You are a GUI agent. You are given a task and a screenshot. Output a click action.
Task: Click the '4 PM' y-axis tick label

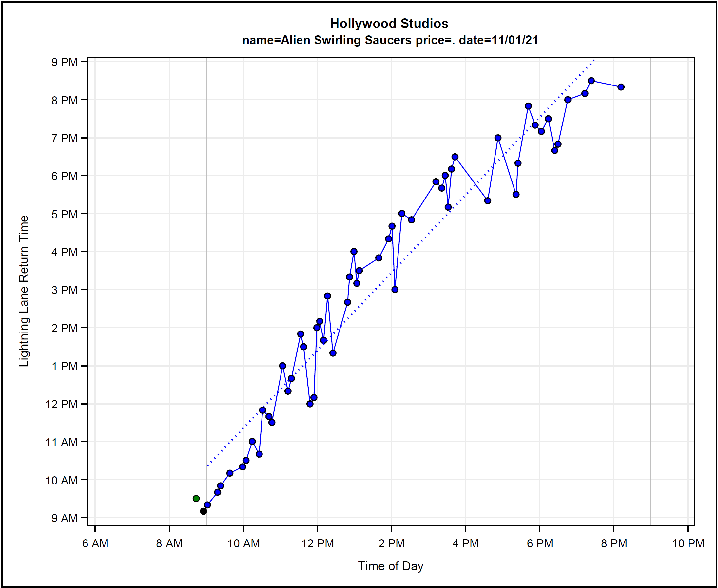tap(64, 252)
